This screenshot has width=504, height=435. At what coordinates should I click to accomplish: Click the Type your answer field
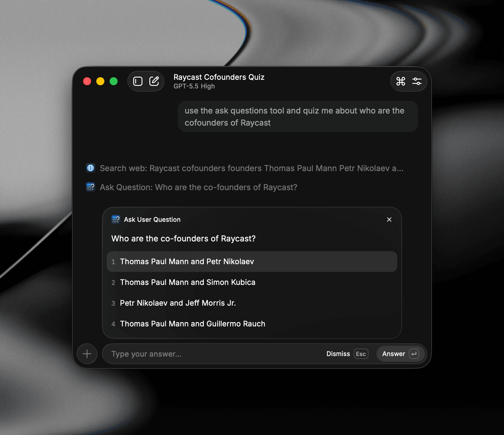pyautogui.click(x=213, y=354)
